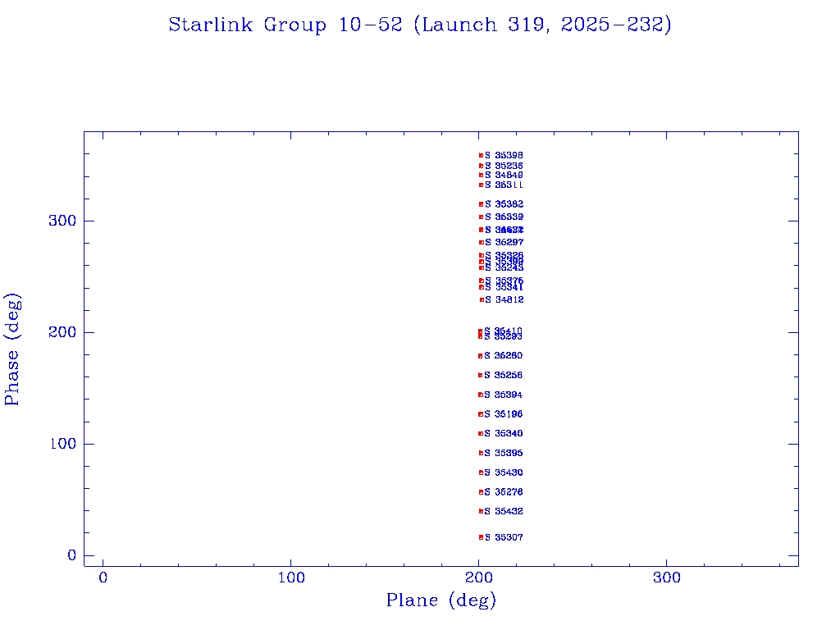Select the red point beside S 34849

pos(482,175)
